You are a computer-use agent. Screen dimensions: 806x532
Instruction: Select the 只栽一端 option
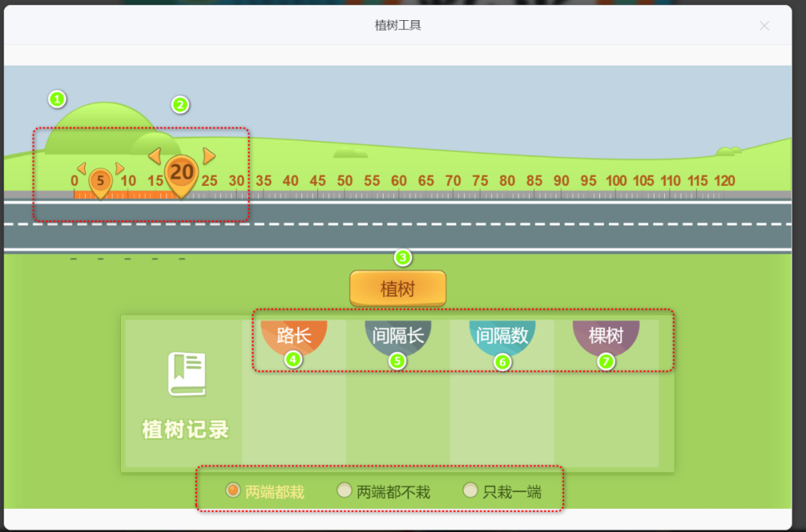(x=470, y=490)
